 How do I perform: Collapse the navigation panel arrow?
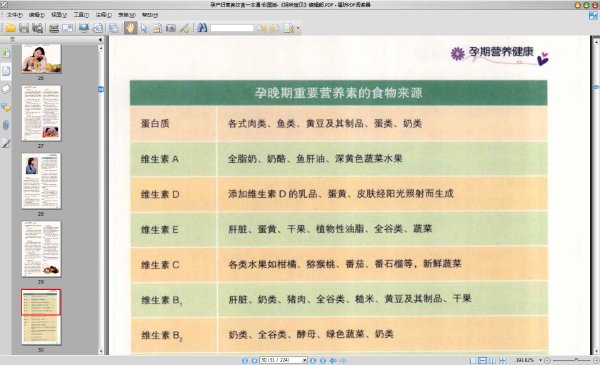(x=100, y=39)
